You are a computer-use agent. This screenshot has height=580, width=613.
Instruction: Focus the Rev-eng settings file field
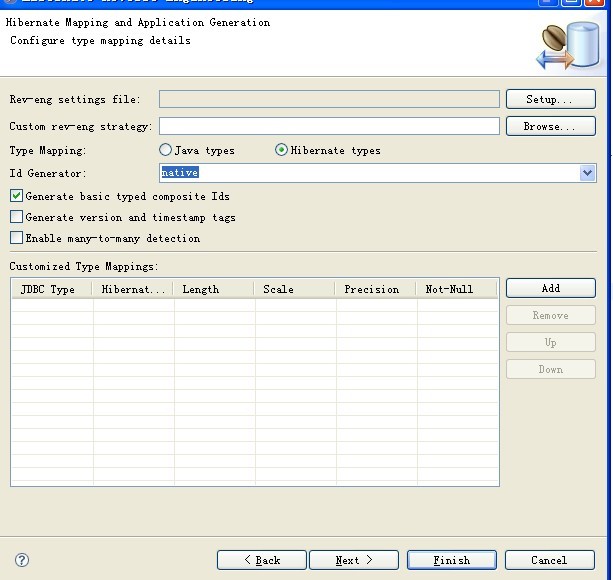coord(329,99)
